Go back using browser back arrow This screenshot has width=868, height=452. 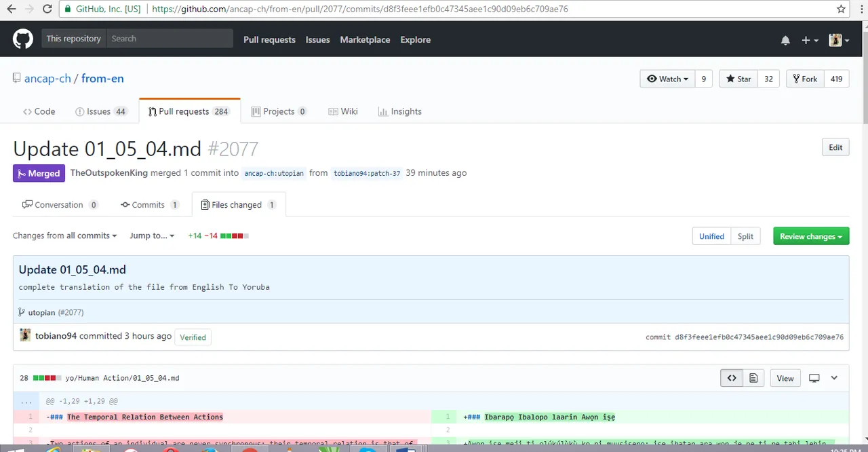pyautogui.click(x=10, y=10)
